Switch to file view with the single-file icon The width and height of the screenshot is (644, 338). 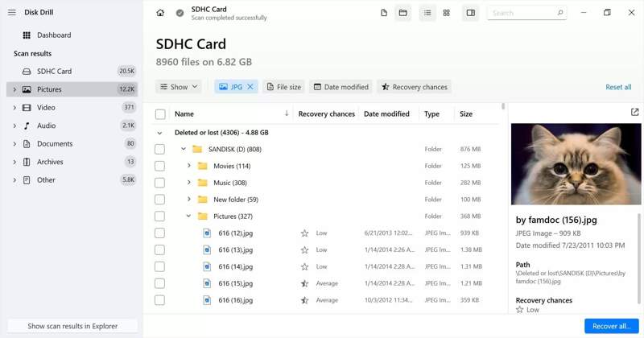[384, 13]
